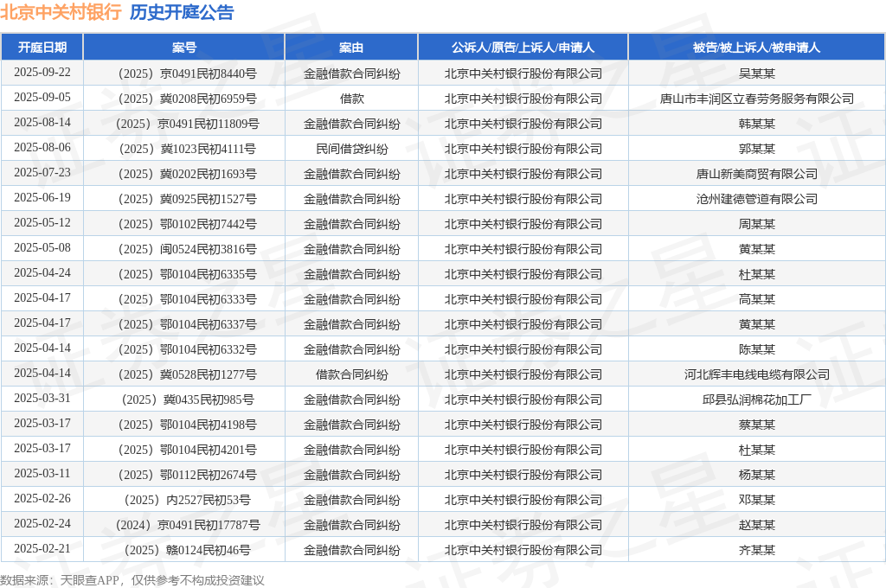Click case number 鄂0104民初6337号

[187, 324]
